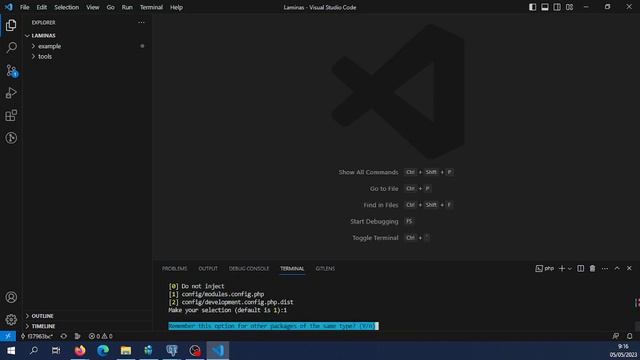
Task: Open the Search view in activity bar
Action: (11, 47)
